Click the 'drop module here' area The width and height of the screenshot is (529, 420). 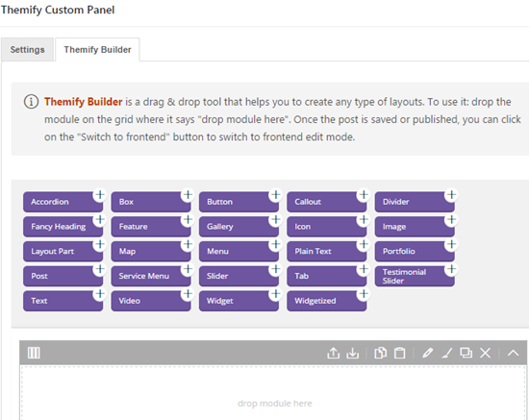tap(273, 393)
